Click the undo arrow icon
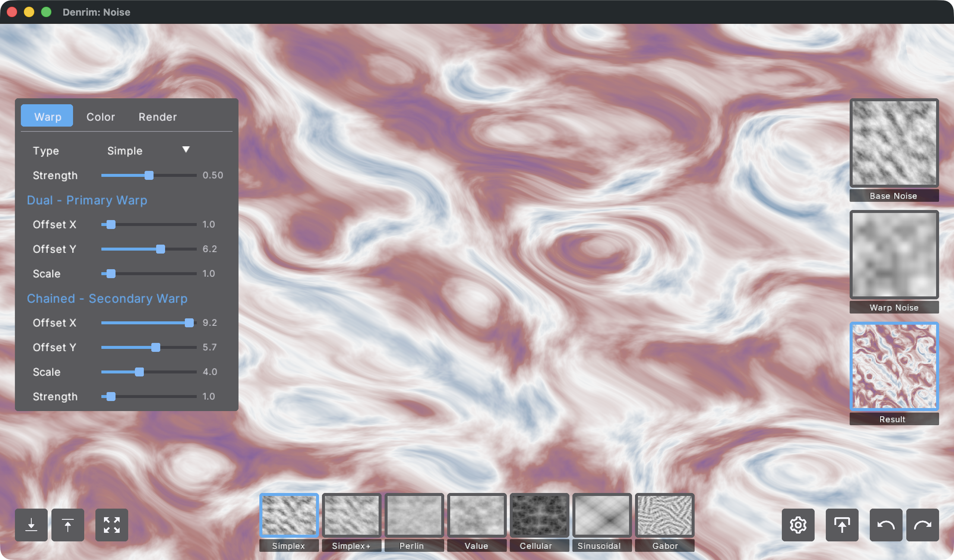This screenshot has width=954, height=560. click(x=886, y=524)
